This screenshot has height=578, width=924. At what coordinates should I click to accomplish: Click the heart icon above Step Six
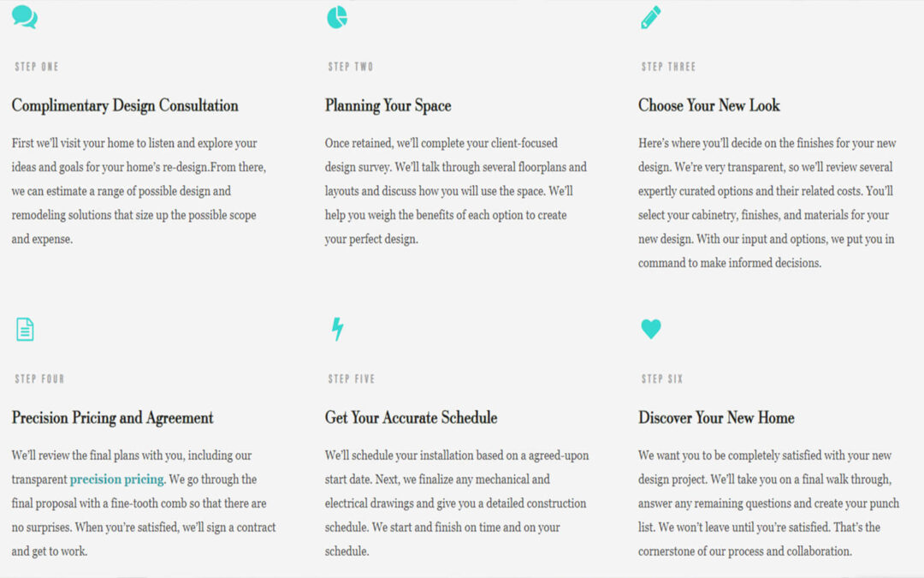coord(650,329)
